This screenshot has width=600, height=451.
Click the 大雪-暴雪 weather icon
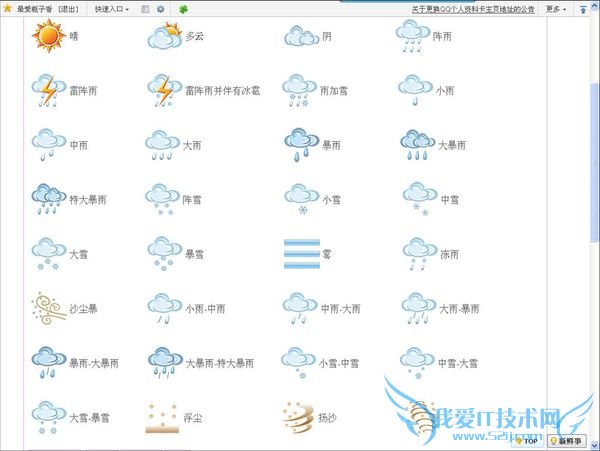(49, 417)
